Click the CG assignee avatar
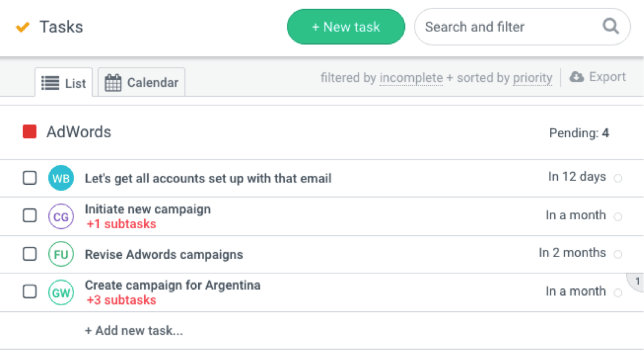The height and width of the screenshot is (354, 644). tap(61, 217)
